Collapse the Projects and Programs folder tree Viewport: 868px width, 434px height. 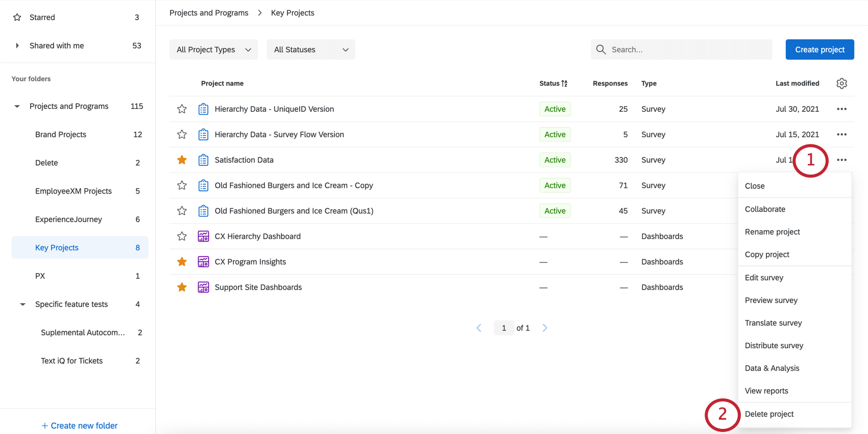pyautogui.click(x=17, y=106)
